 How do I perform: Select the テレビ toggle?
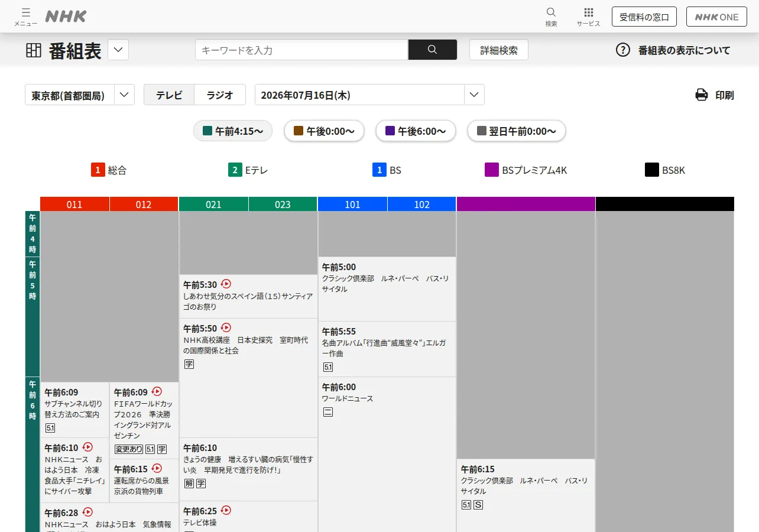169,95
